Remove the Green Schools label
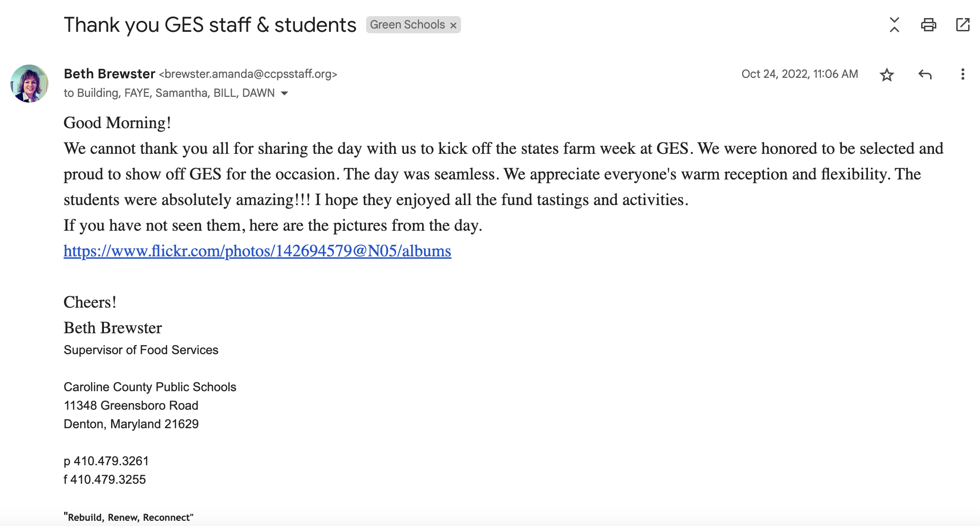The image size is (980, 526). click(453, 26)
